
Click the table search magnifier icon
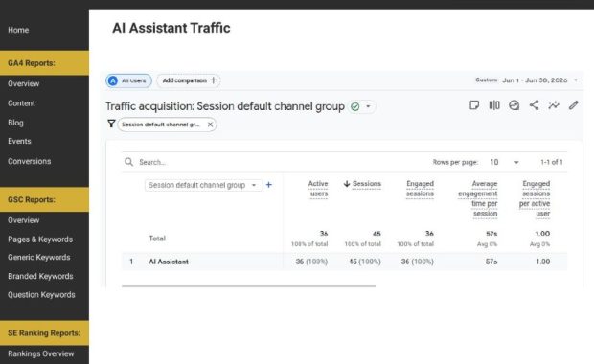click(x=128, y=162)
